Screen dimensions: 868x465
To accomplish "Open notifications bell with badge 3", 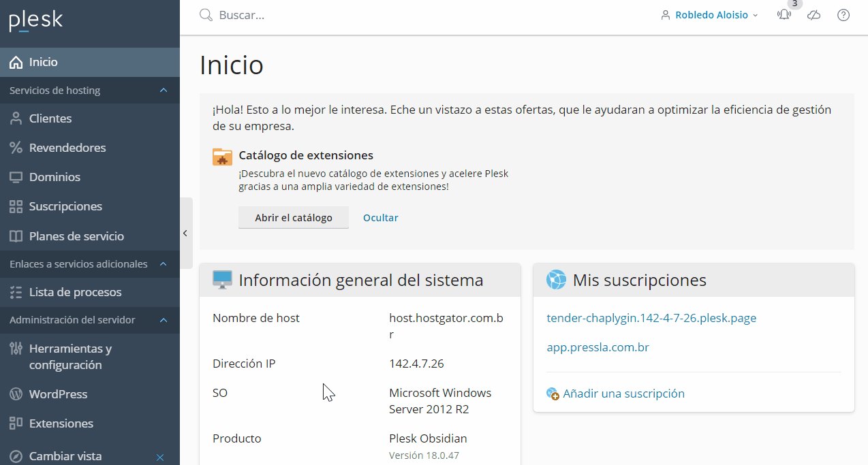I will click(x=784, y=15).
